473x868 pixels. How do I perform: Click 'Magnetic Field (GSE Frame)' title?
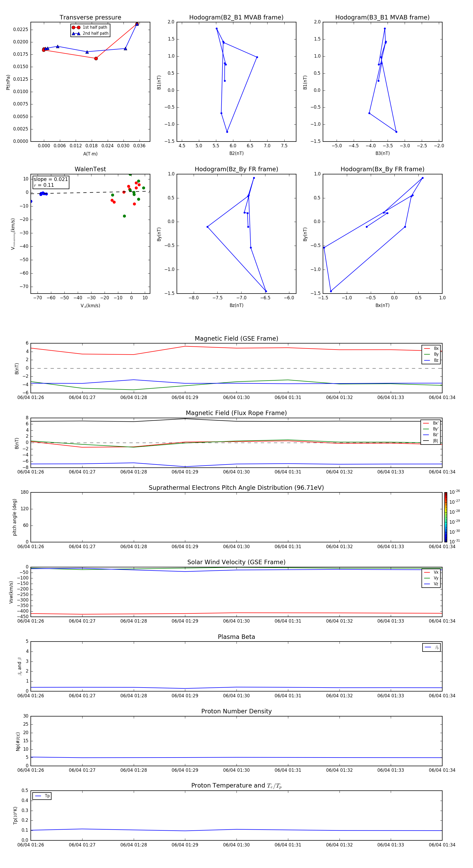(236, 339)
